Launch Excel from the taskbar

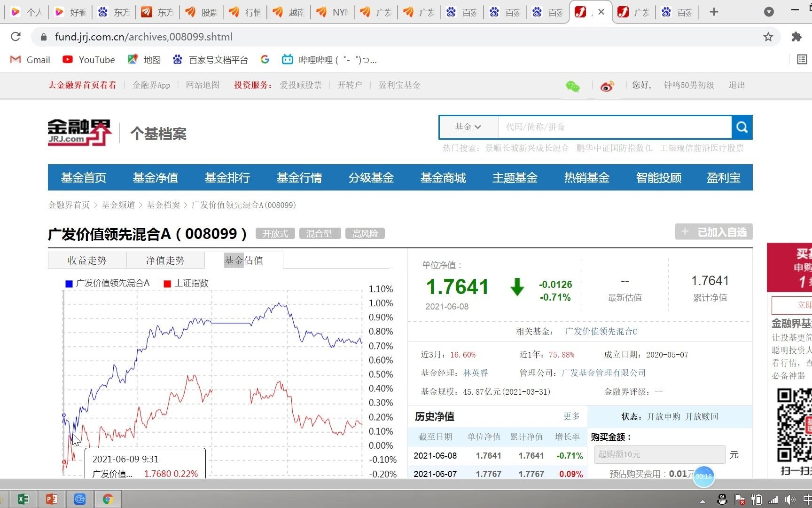coord(23,499)
